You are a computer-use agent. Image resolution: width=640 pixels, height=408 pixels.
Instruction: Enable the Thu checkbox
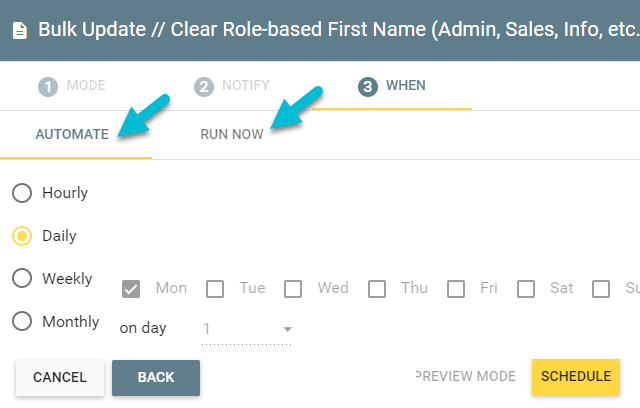click(x=377, y=289)
